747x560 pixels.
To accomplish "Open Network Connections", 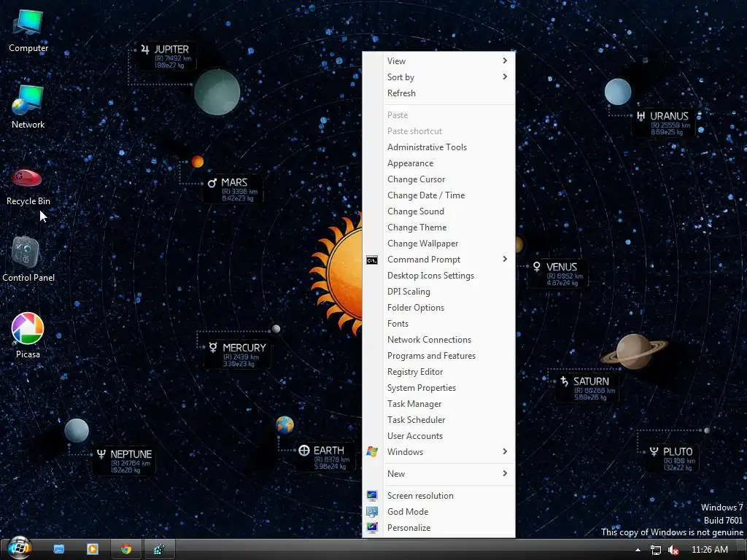I will pos(438,340).
